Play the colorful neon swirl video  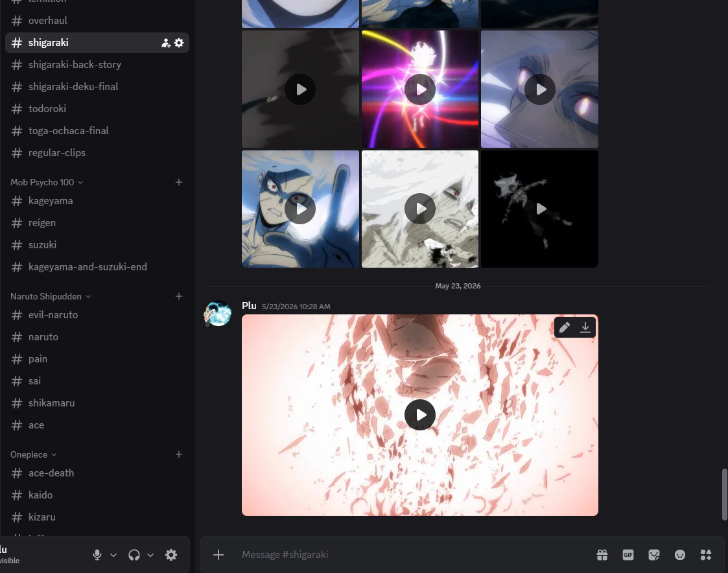419,89
